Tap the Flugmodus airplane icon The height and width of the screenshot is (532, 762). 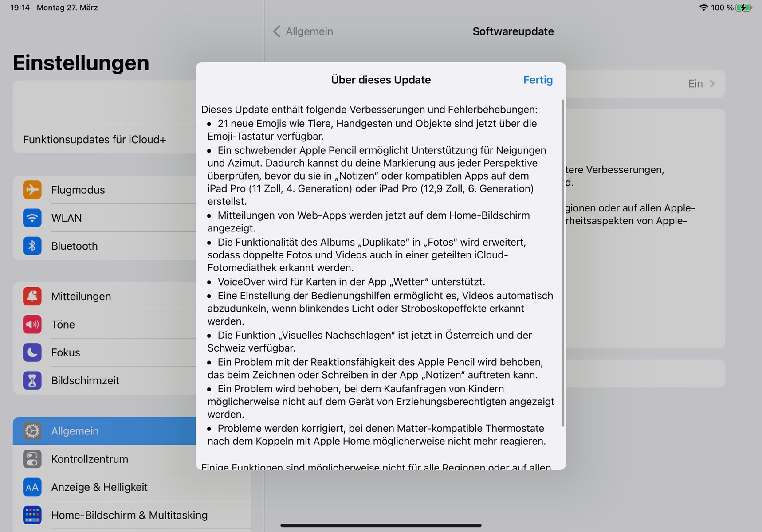tap(32, 190)
